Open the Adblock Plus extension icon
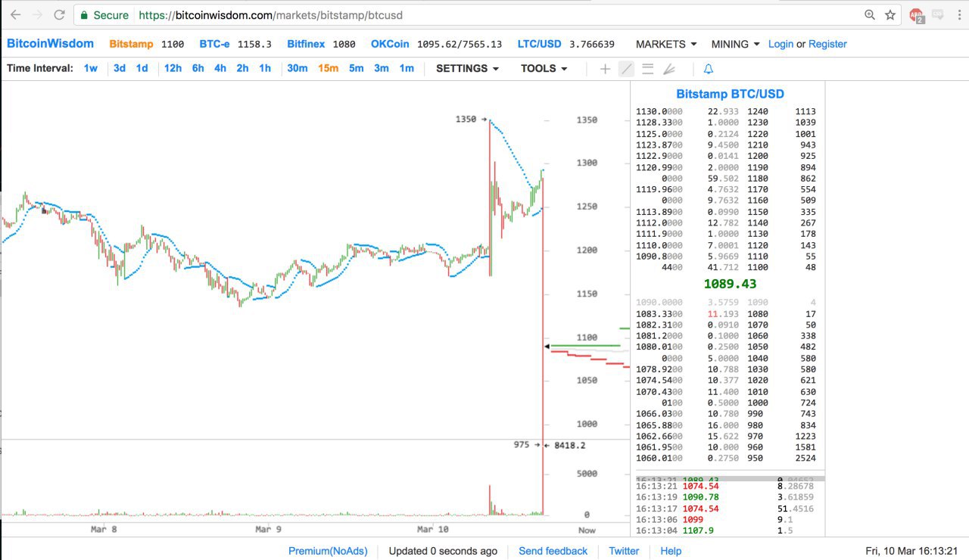 click(x=917, y=14)
